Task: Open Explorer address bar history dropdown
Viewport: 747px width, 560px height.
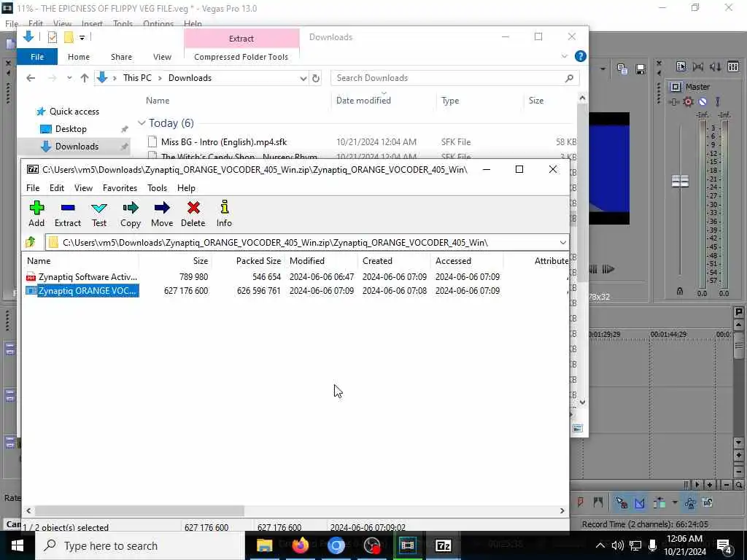Action: tap(303, 78)
